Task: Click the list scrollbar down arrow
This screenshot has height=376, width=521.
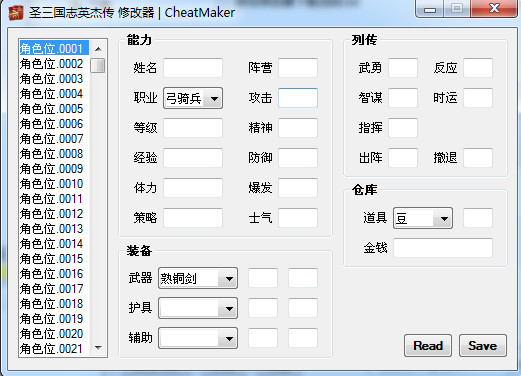Action: [98, 348]
